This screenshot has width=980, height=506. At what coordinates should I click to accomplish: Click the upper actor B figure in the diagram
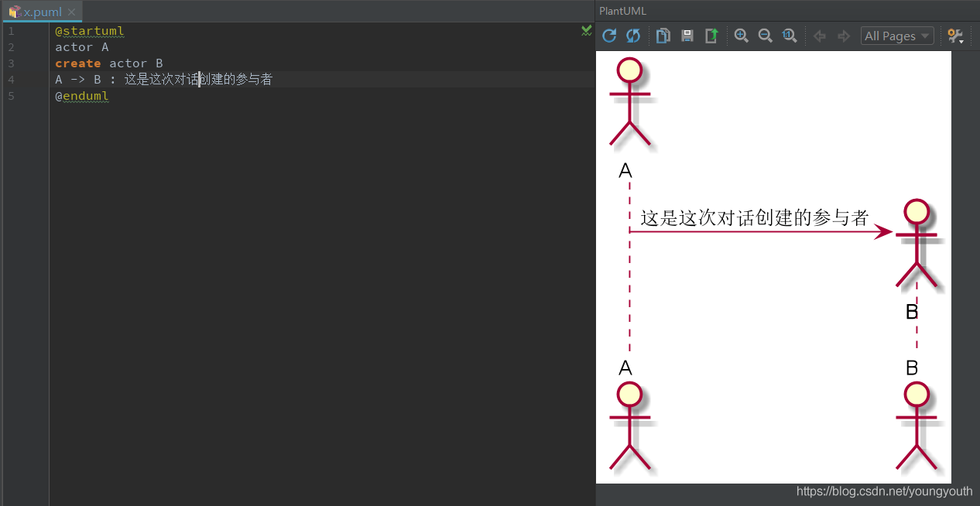(x=917, y=244)
